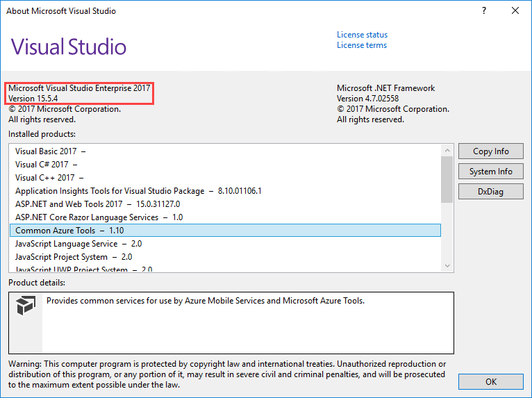This screenshot has width=532, height=398.
Task: Confirm the dialog with OK
Action: 490,381
